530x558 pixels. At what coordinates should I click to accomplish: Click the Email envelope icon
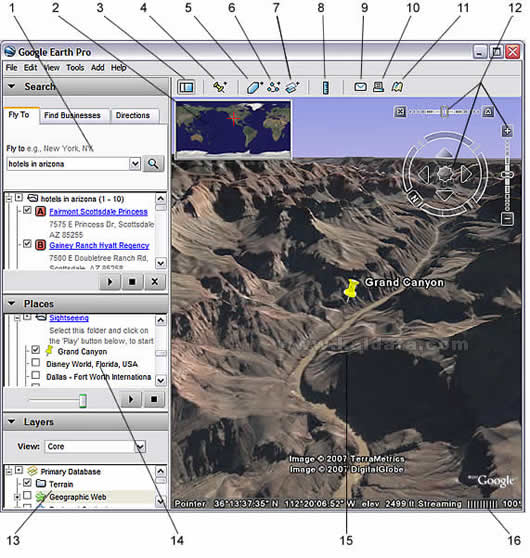360,87
